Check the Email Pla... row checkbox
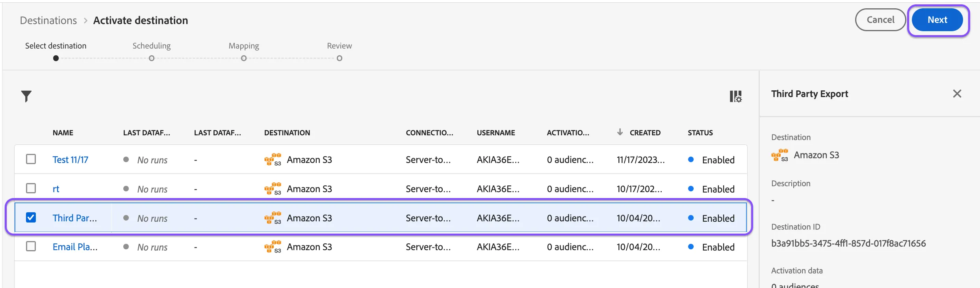980x288 pixels. coord(31,246)
